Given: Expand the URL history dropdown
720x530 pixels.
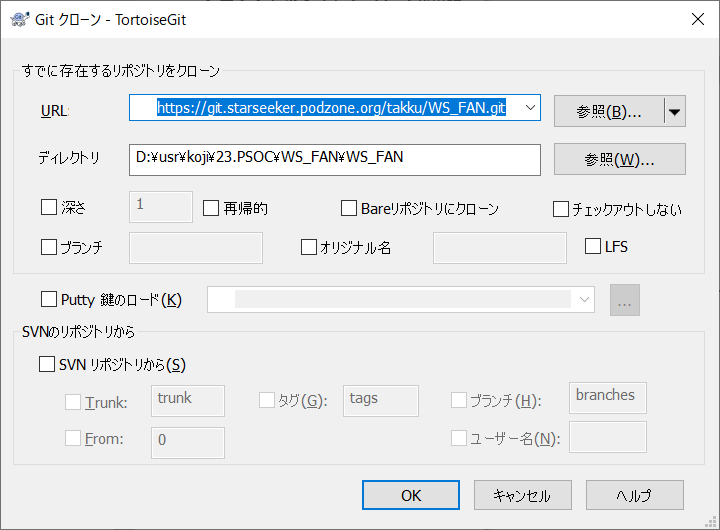Looking at the screenshot, I should [530, 108].
